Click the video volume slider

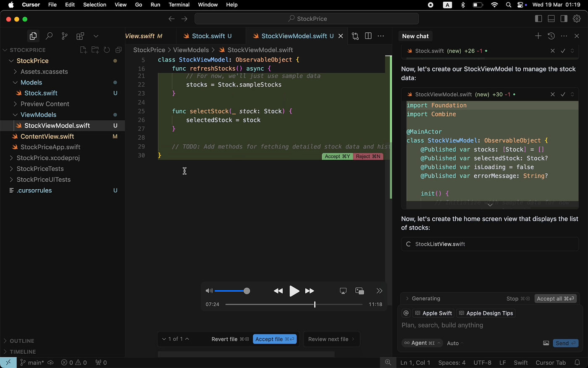(x=232, y=291)
